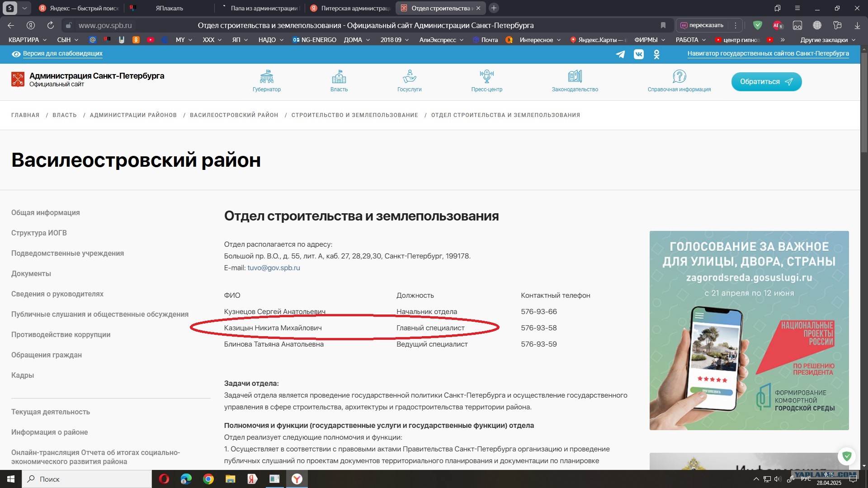Open the tab group dropdown arrow beside the counter

24,8
